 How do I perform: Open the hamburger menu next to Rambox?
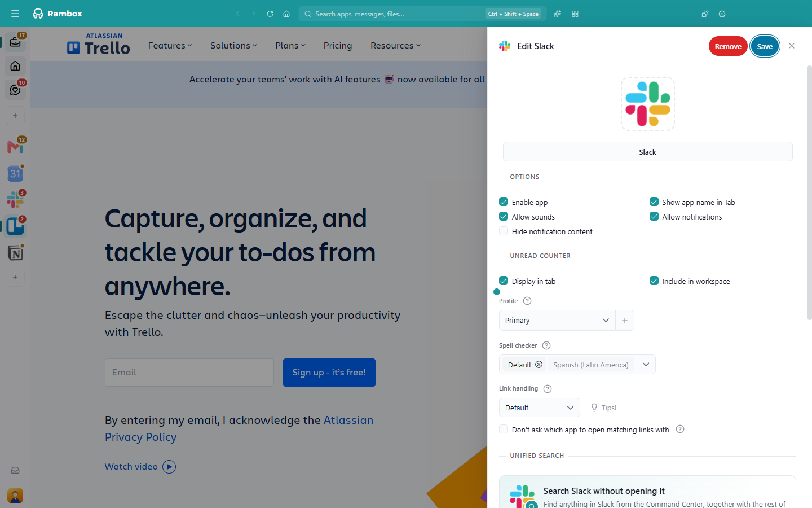15,14
